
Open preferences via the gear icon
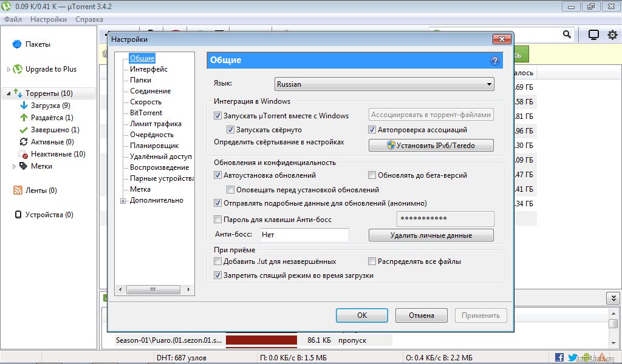point(612,35)
